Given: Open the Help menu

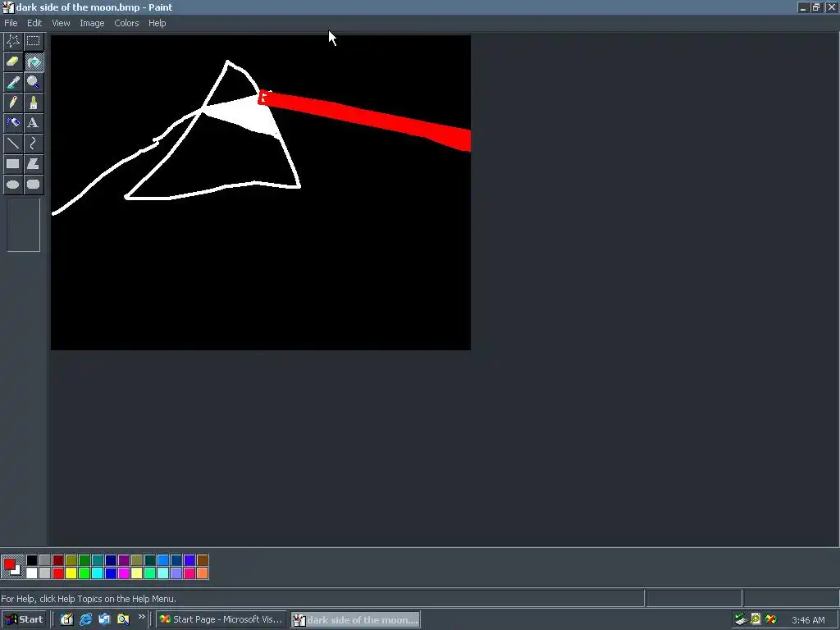Looking at the screenshot, I should [157, 23].
